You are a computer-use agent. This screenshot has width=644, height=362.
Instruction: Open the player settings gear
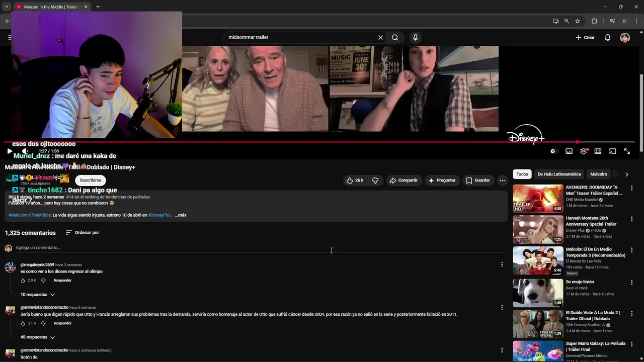pyautogui.click(x=583, y=151)
